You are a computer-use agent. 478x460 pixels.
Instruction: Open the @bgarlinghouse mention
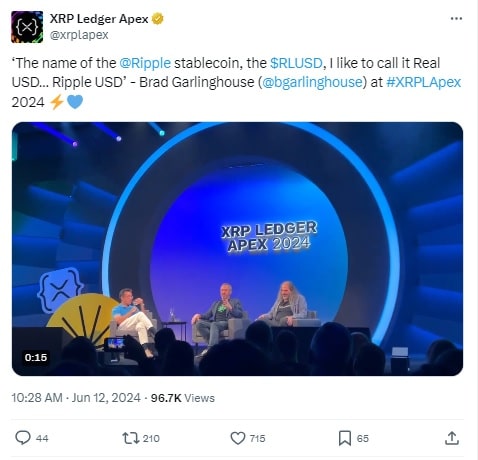[312, 82]
